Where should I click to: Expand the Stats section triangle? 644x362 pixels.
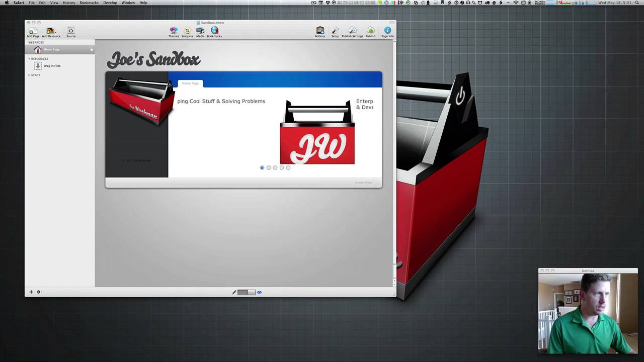coord(29,75)
